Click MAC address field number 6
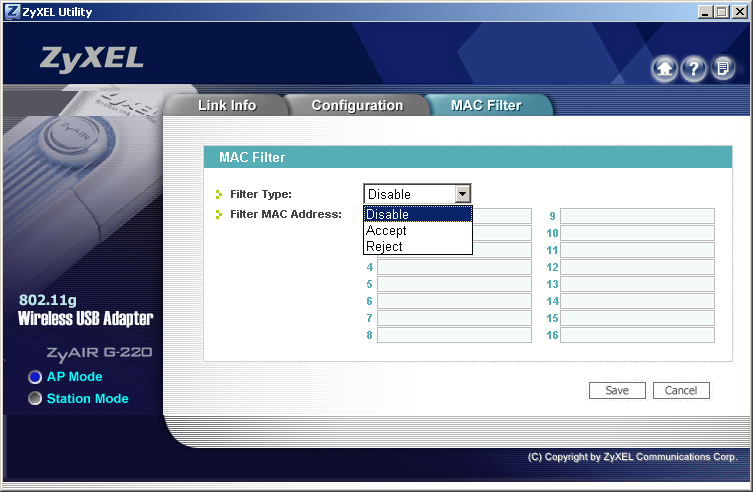This screenshot has width=753, height=492. pyautogui.click(x=454, y=301)
